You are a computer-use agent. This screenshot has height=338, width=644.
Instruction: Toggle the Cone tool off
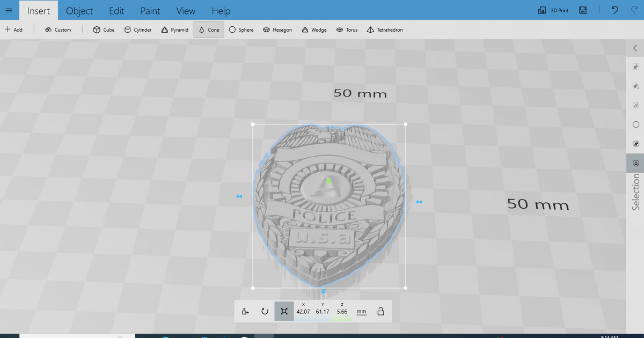pos(209,30)
